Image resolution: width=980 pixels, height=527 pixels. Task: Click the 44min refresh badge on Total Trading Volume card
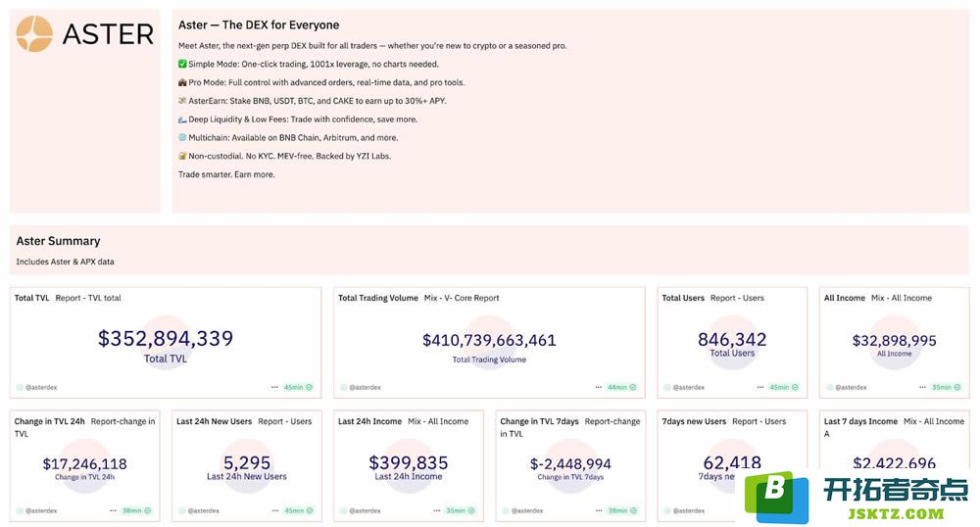click(x=622, y=387)
